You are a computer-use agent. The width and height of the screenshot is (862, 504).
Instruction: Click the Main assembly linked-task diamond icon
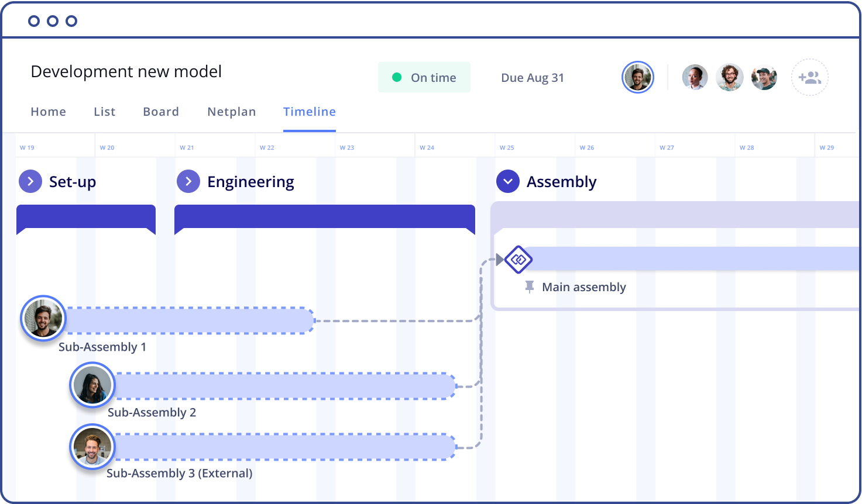point(518,259)
